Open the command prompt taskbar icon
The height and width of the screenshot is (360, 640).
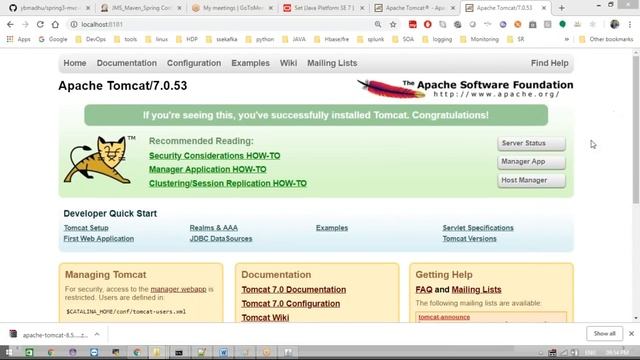[x=179, y=352]
